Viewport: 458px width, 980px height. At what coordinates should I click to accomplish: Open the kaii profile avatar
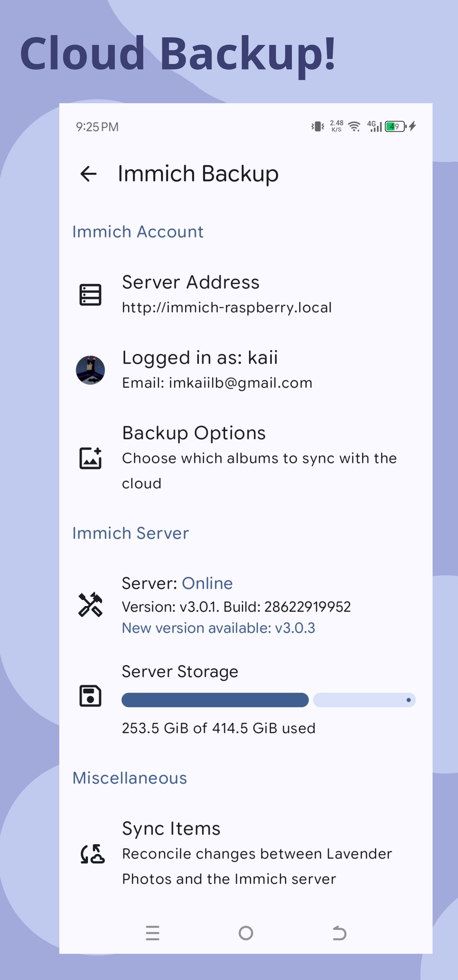(x=90, y=370)
